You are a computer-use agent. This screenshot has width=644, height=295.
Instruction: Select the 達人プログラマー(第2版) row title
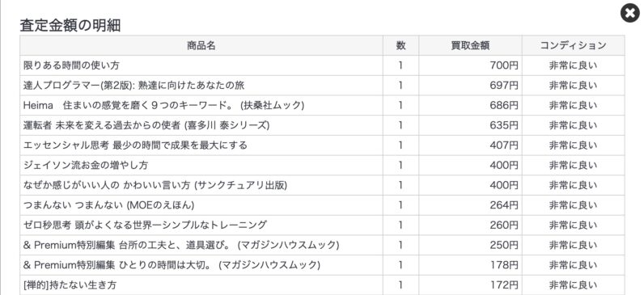[133, 86]
